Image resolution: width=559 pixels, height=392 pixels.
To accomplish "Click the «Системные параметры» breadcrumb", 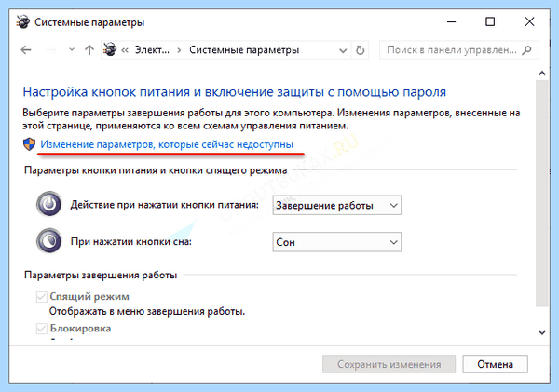I will pyautogui.click(x=244, y=50).
